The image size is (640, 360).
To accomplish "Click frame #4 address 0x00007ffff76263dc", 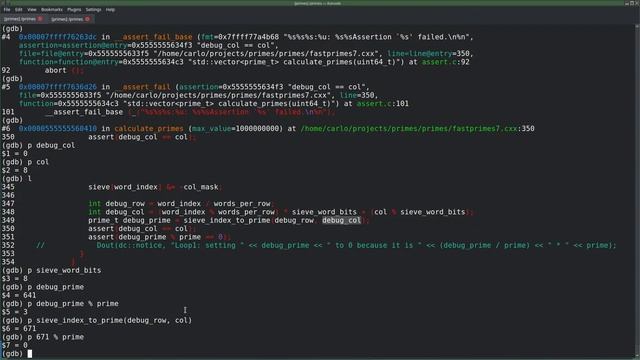I will (x=58, y=37).
